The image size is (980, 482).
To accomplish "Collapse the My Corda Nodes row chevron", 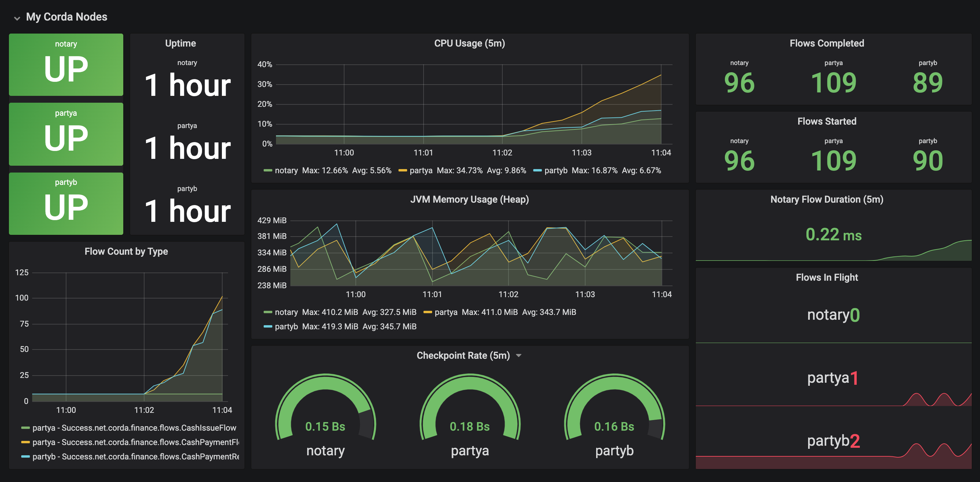I will tap(17, 18).
